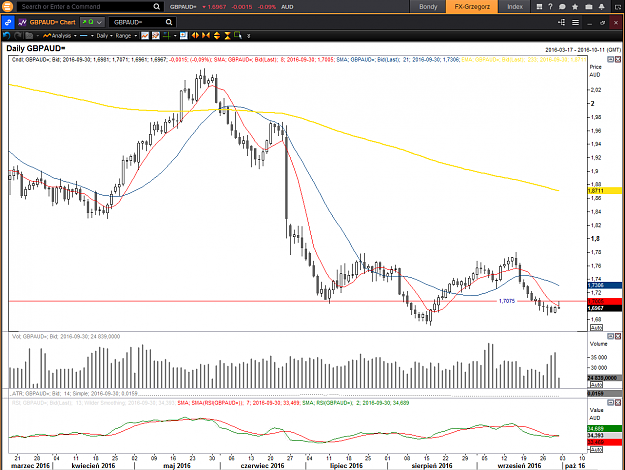The height and width of the screenshot is (470, 625).
Task: Select the blue trendline draw tool
Action: coord(84,36)
